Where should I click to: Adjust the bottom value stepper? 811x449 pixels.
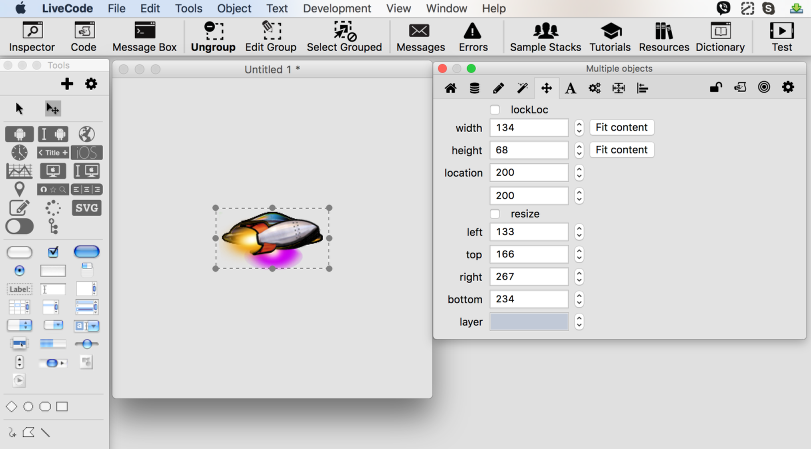[579, 299]
